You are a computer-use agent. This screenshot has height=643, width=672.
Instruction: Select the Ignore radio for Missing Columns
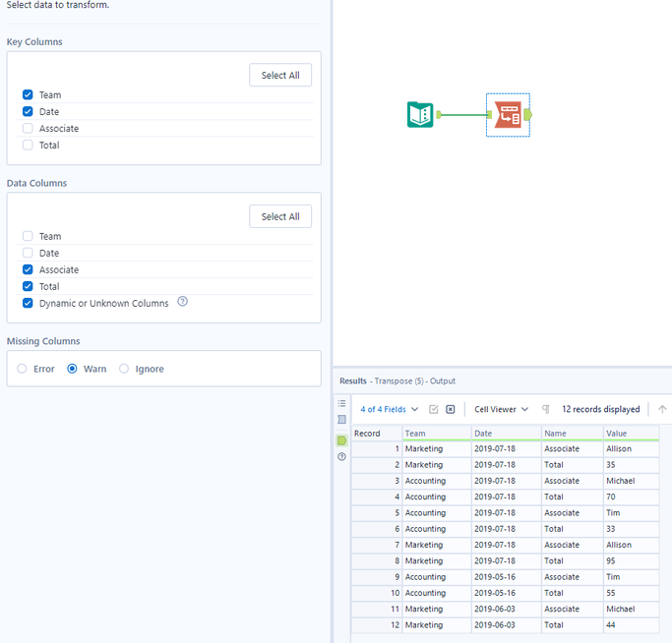pos(124,369)
